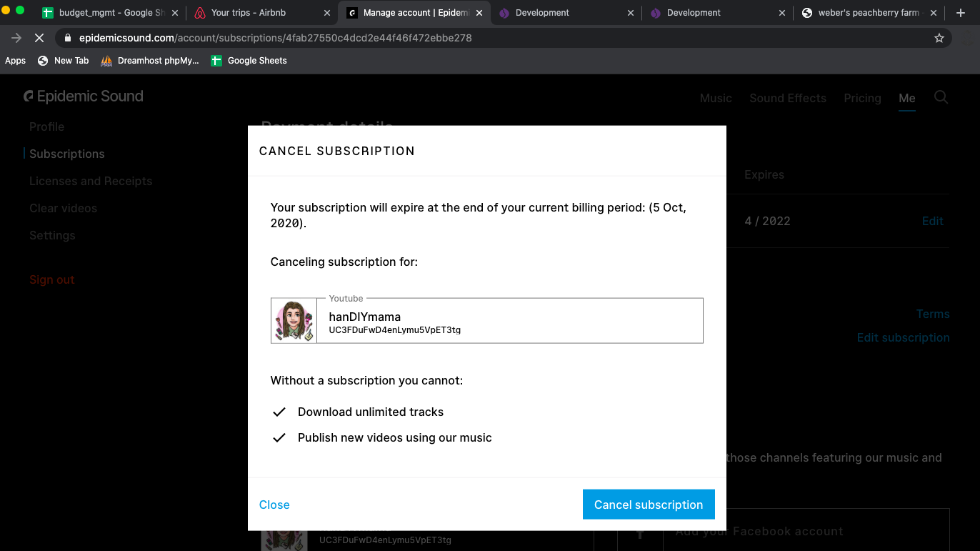980x551 pixels.
Task: Open the Apps bookmarks shortcut
Action: (x=15, y=61)
